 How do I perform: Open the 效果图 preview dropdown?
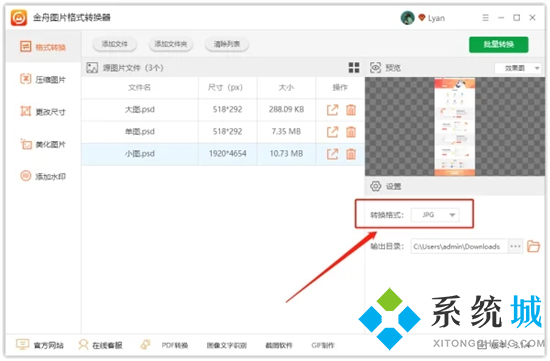pos(518,68)
